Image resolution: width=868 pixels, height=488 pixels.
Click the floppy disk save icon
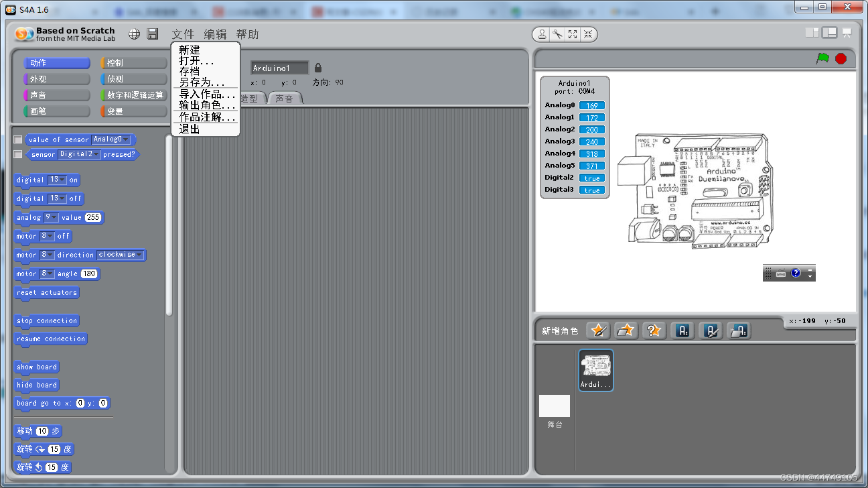coord(153,34)
